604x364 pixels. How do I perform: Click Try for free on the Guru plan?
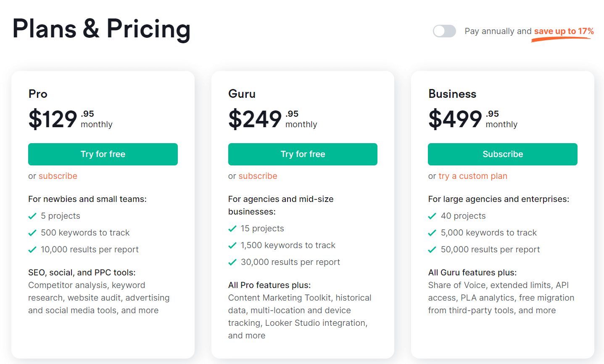pyautogui.click(x=302, y=154)
